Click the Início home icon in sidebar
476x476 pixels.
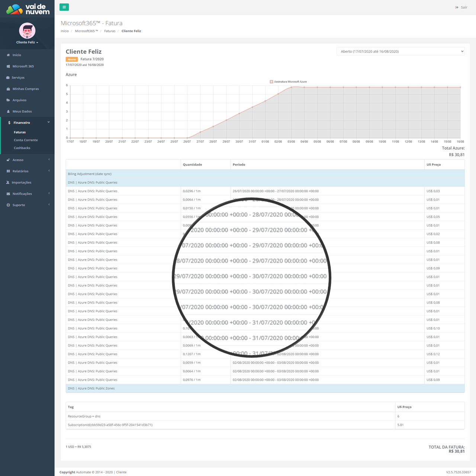pos(8,55)
